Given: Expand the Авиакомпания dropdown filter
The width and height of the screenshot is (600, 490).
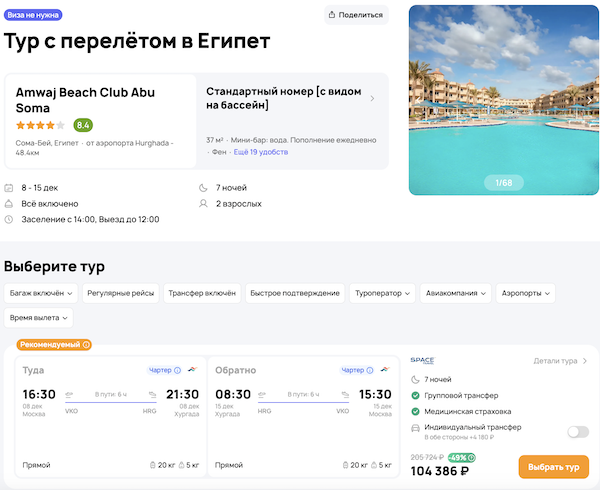Looking at the screenshot, I should [x=453, y=293].
